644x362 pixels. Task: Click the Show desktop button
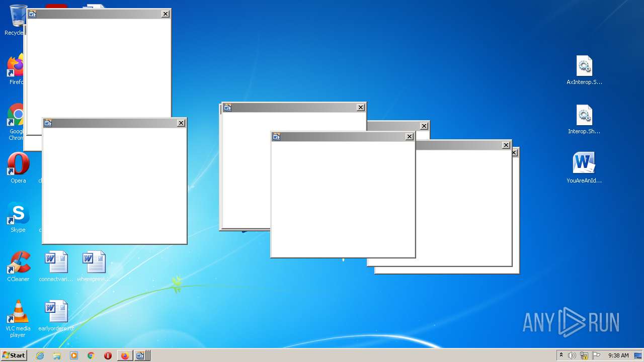[x=638, y=355]
